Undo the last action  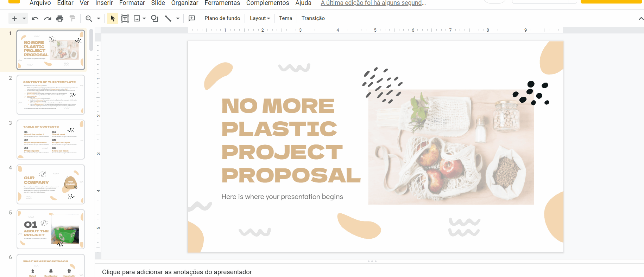(x=35, y=18)
